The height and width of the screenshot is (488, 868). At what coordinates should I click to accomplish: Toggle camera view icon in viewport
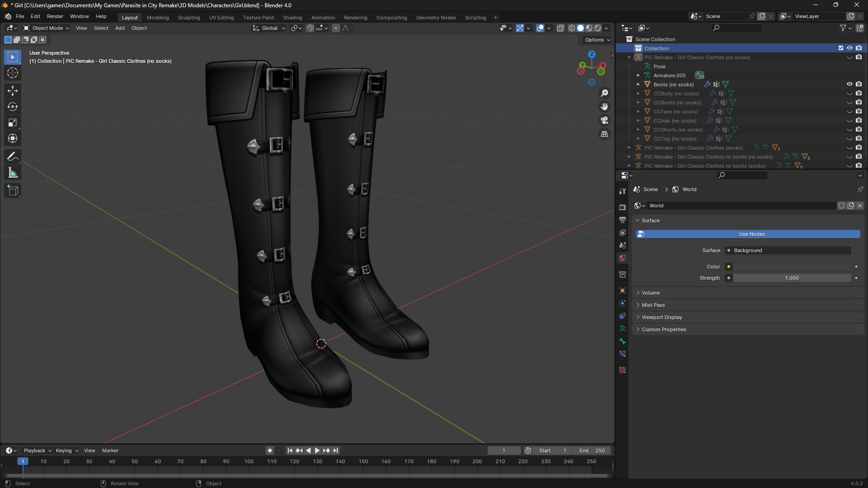604,121
